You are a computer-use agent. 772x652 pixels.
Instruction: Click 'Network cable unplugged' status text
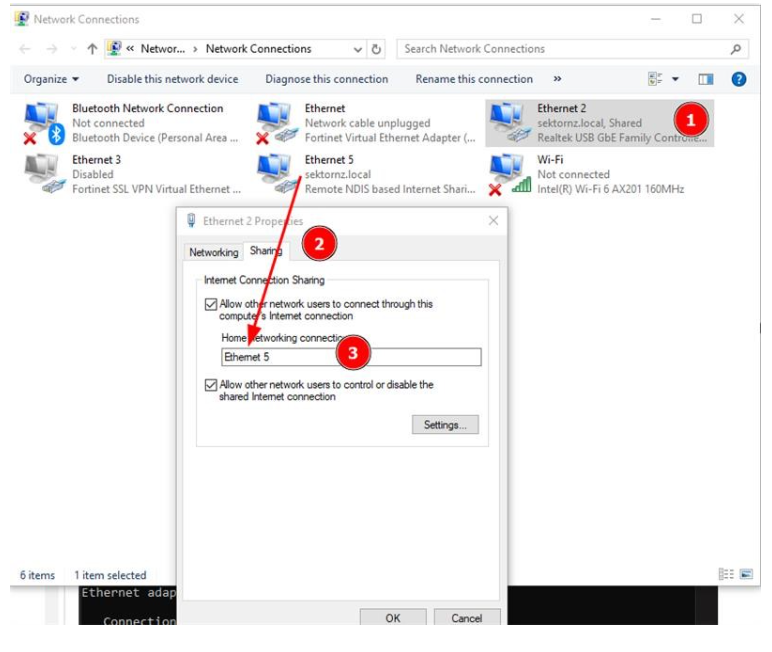[367, 123]
